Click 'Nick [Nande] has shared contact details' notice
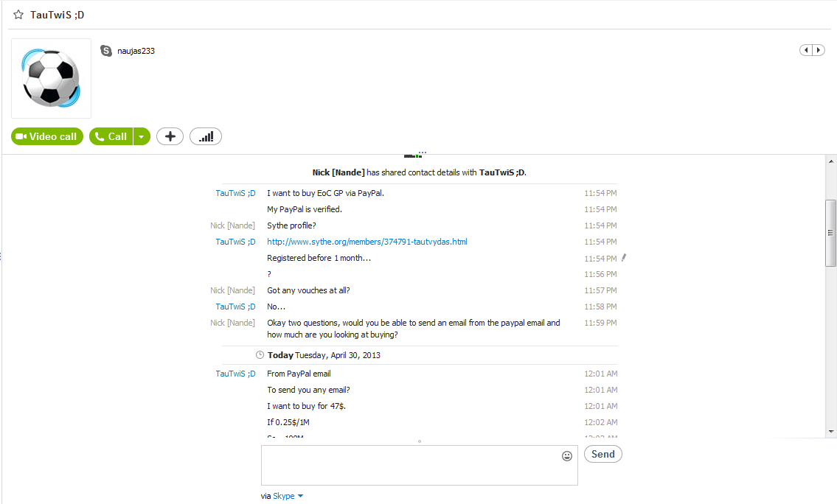The image size is (837, 504). coord(420,172)
